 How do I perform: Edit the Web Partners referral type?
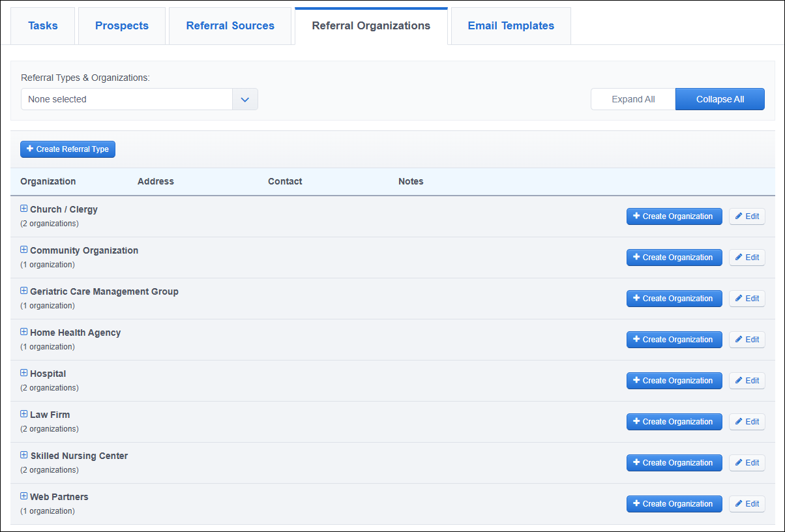point(747,504)
